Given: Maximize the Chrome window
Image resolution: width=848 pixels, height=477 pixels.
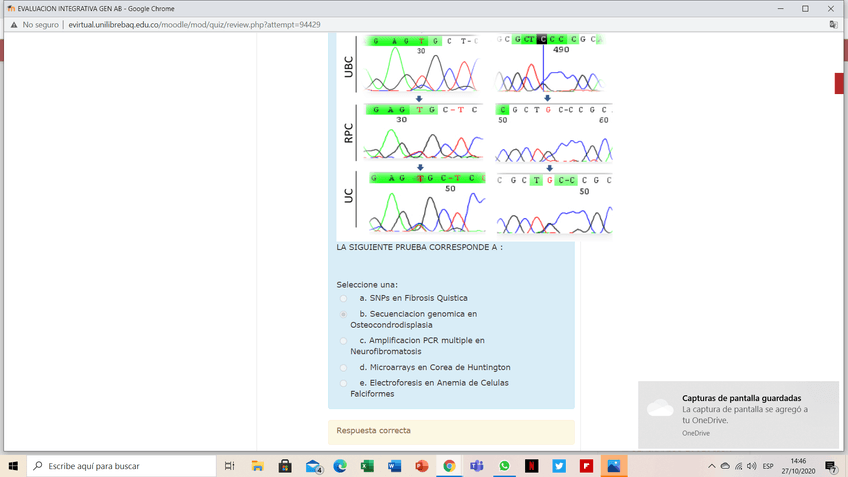Looking at the screenshot, I should coord(805,9).
